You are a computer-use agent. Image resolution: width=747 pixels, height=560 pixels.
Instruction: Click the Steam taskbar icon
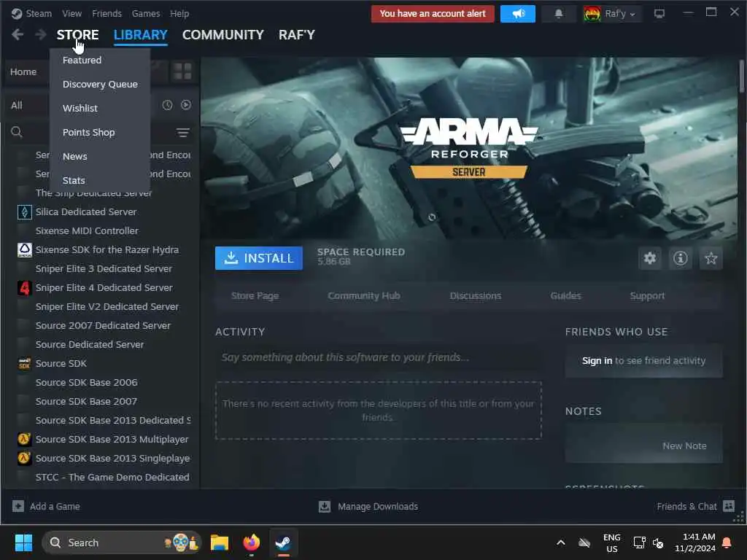pos(284,542)
